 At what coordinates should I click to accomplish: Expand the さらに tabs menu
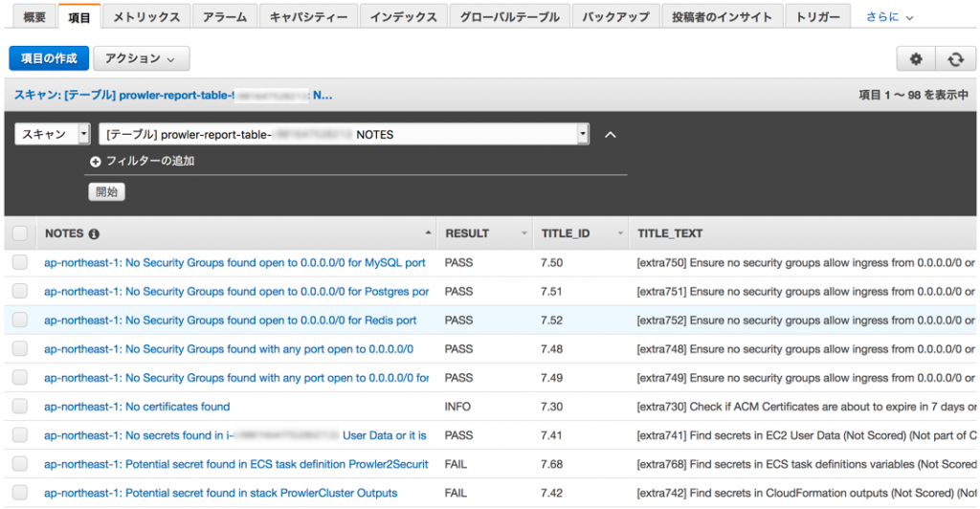click(889, 17)
